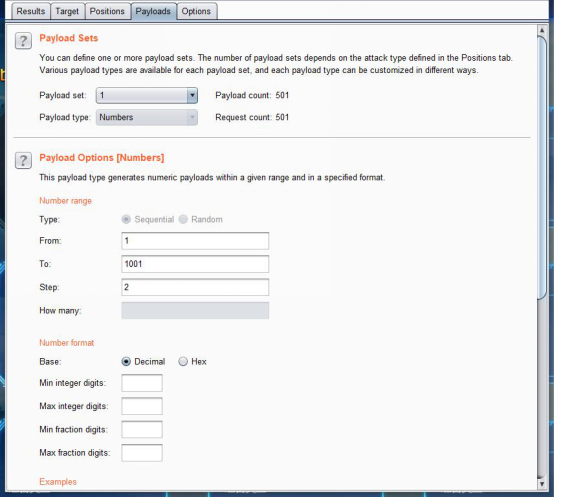Click scrollbar up arrow

point(542,30)
